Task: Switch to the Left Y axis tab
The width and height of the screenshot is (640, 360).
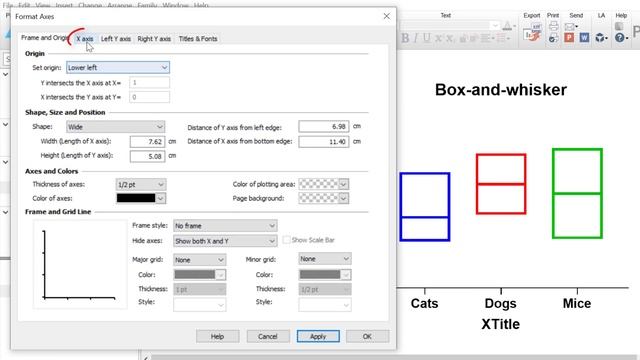Action: [116, 39]
